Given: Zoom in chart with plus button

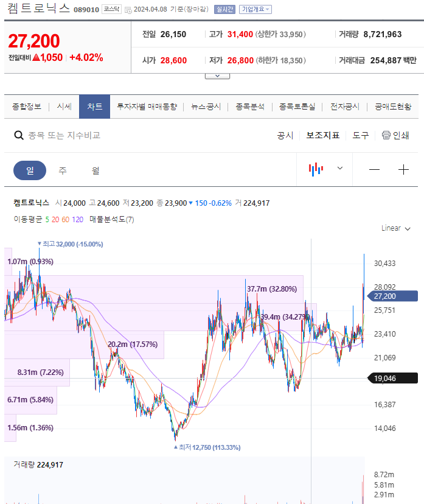Looking at the screenshot, I should tap(403, 169).
